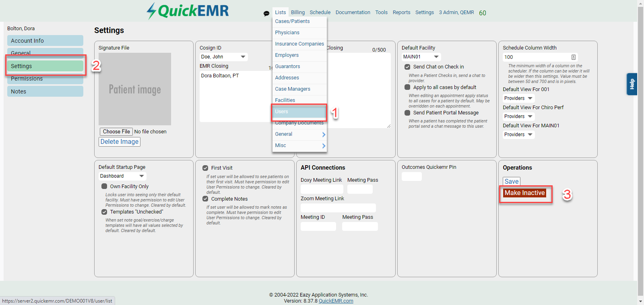
Task: Open Notes sidebar tab
Action: click(45, 91)
